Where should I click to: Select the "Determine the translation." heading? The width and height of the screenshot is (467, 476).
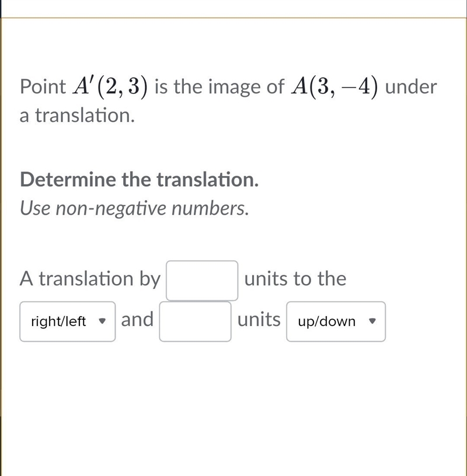(139, 180)
